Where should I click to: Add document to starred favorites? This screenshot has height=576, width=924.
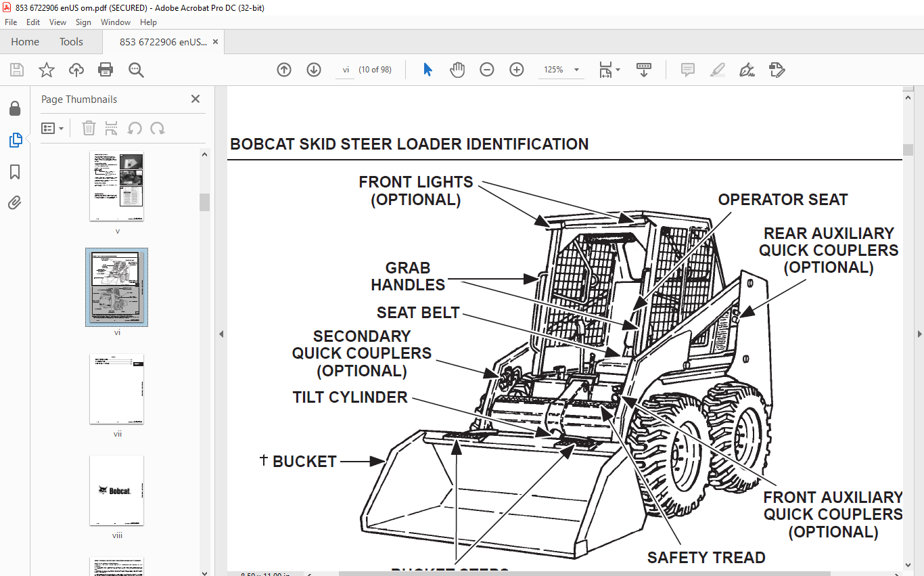tap(47, 70)
